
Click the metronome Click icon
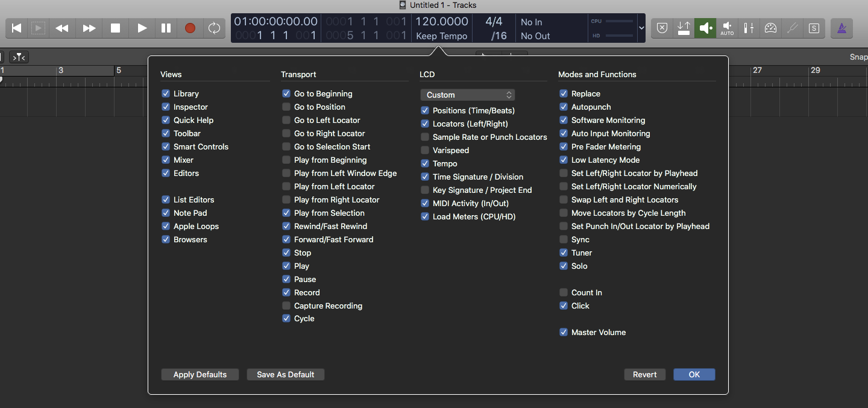click(841, 28)
